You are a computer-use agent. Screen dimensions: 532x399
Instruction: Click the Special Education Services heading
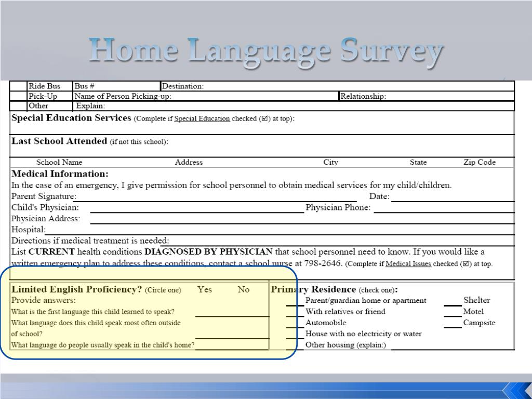pos(71,118)
